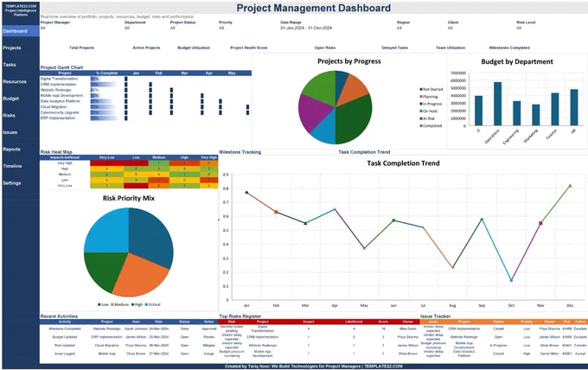Screen dimensions: 588x370
Task: Click progress bar for ERP Implementation Gantt row
Action: tap(103, 118)
